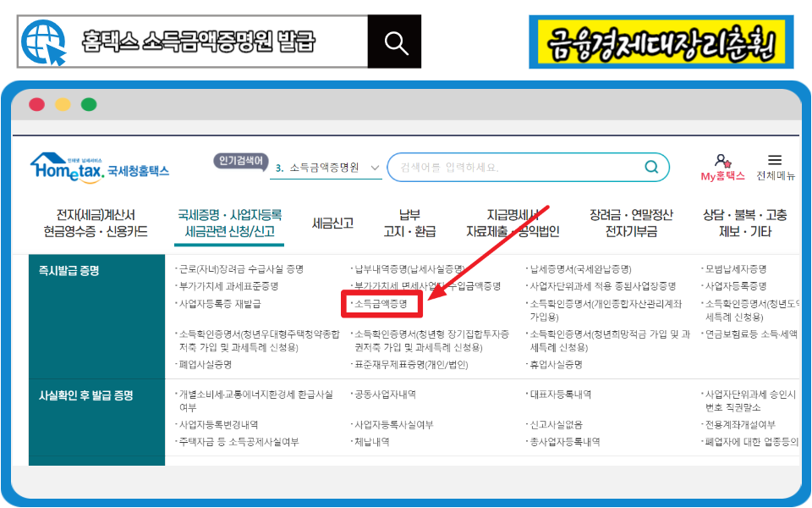Open 납부내역증명(납세사실증명) link
The width and height of the screenshot is (812, 508).
409,269
